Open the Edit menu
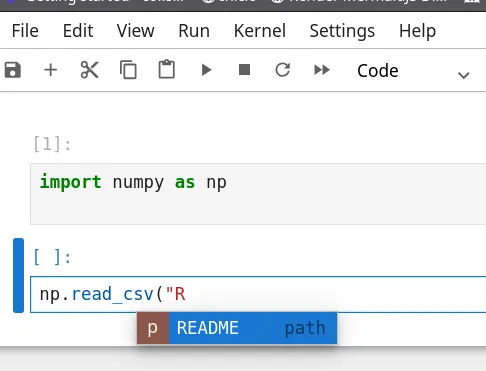Image resolution: width=486 pixels, height=371 pixels. click(x=78, y=31)
